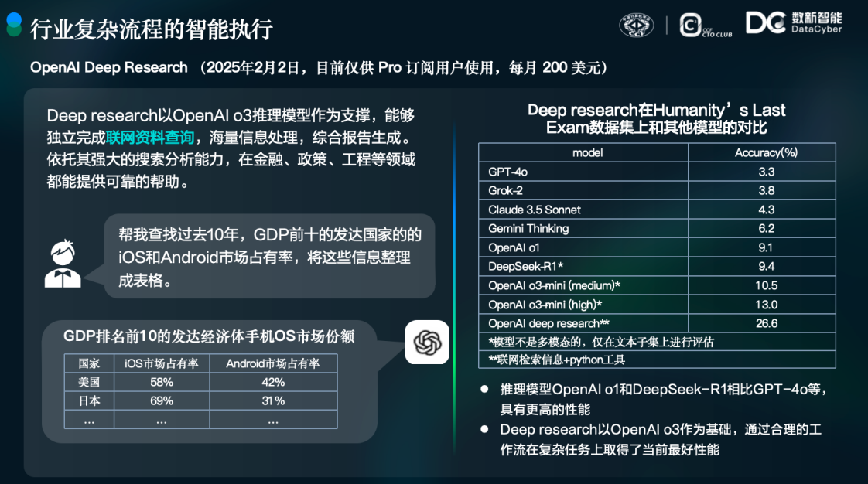Click the user avatar icon
This screenshot has width=868, height=484.
(x=63, y=264)
